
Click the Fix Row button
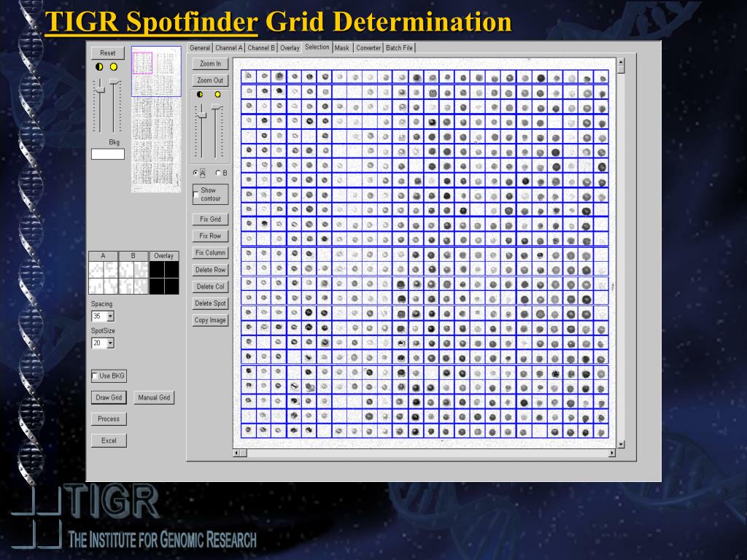tap(210, 236)
